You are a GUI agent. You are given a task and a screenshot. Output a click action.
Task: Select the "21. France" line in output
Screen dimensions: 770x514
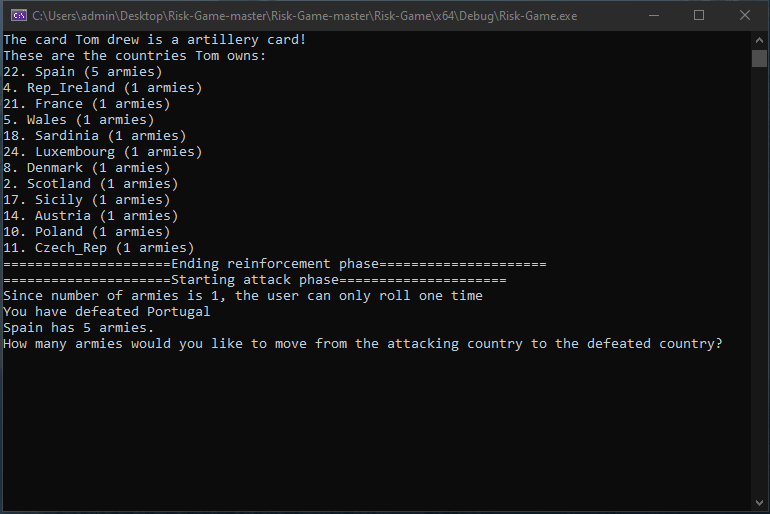87,104
